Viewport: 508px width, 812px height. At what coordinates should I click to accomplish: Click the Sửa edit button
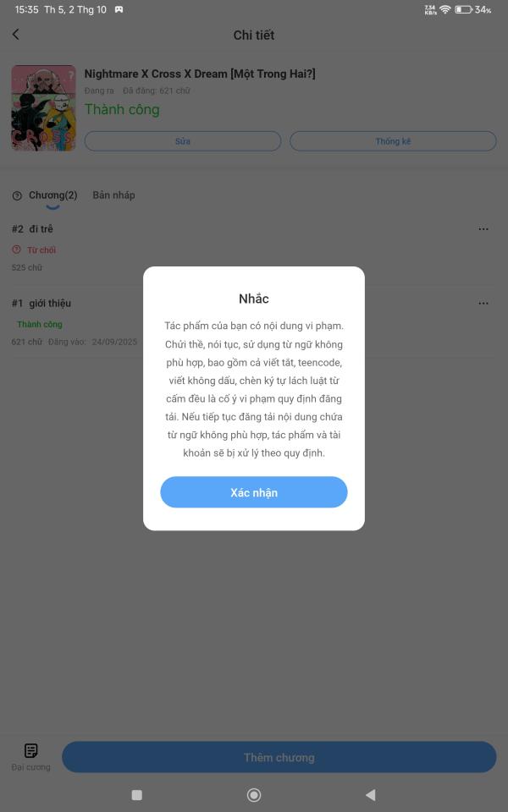pos(183,141)
